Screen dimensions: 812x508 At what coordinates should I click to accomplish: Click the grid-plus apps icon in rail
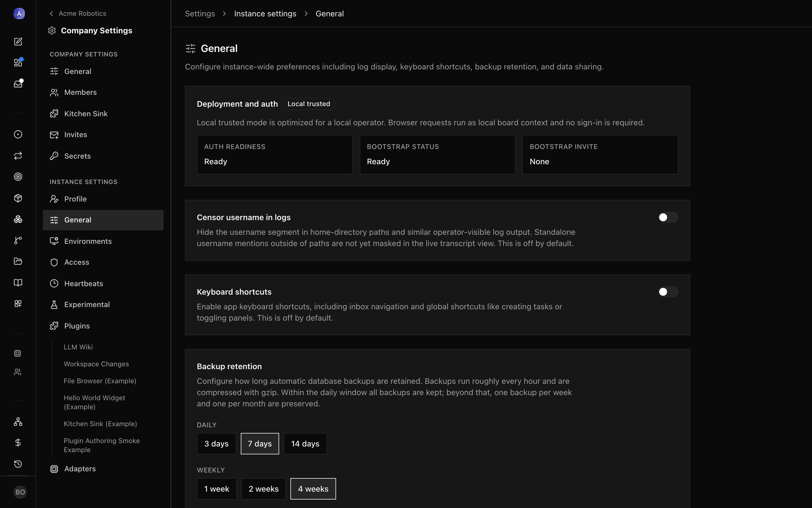pyautogui.click(x=18, y=304)
